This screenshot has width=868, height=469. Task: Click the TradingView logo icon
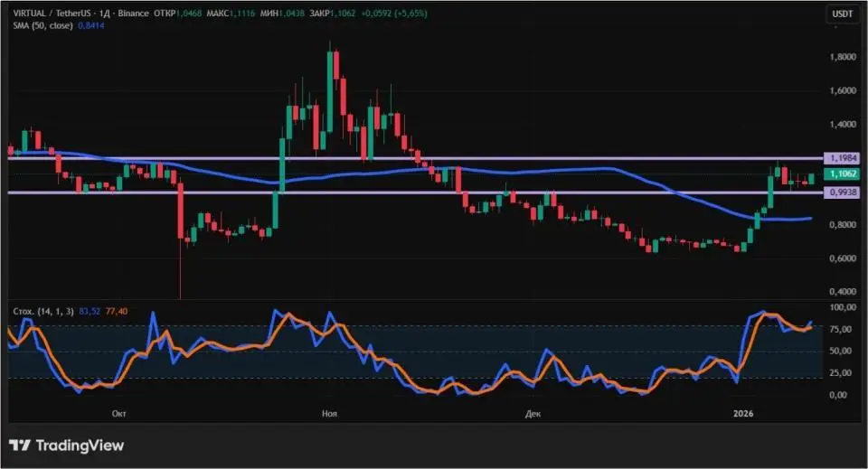coord(20,446)
